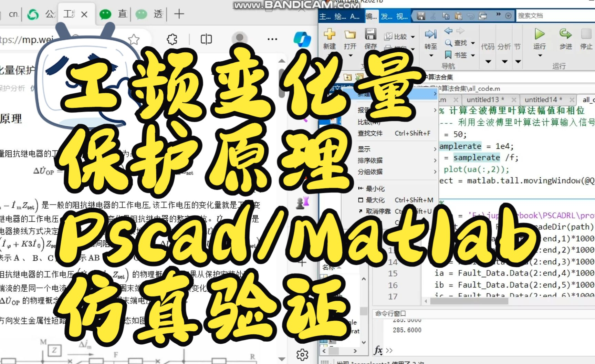
Task: Click the paste icon in MATLAB's quick access toolbar
Action: pos(459,17)
